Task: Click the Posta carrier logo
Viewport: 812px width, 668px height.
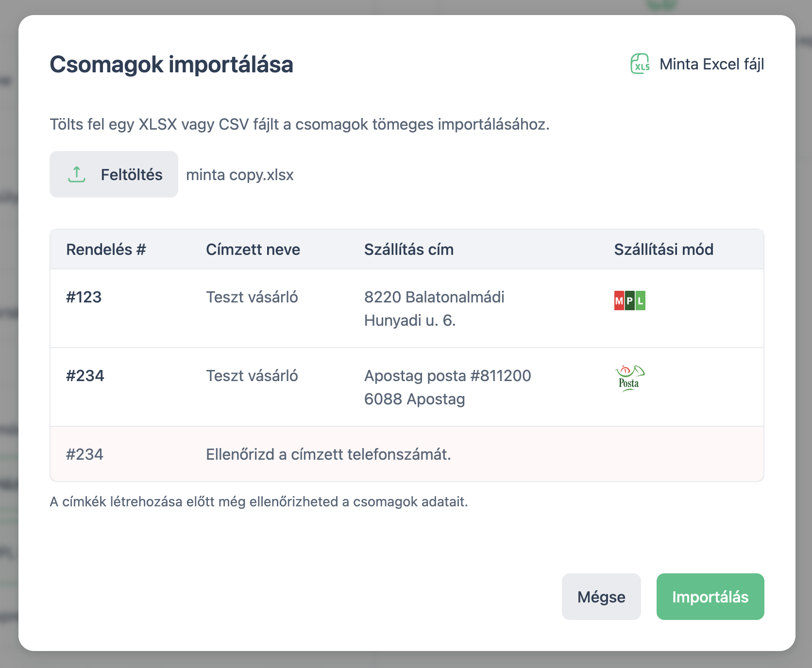Action: [629, 378]
